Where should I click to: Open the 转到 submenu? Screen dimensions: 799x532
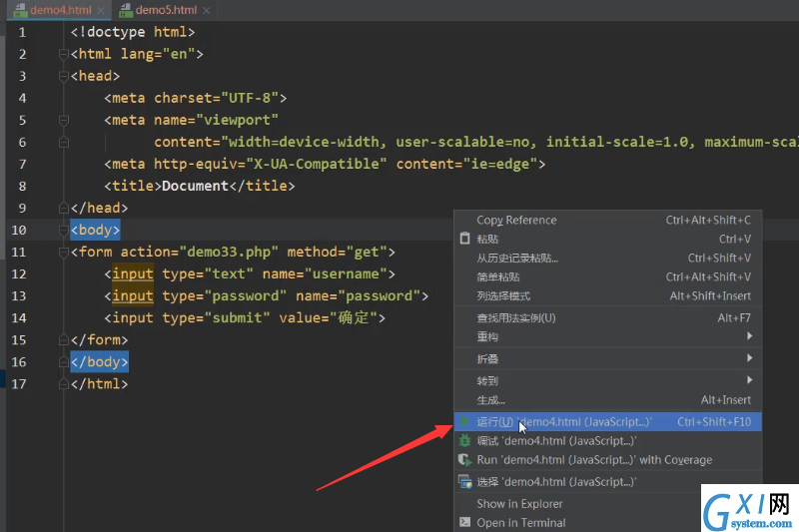pyautogui.click(x=608, y=381)
